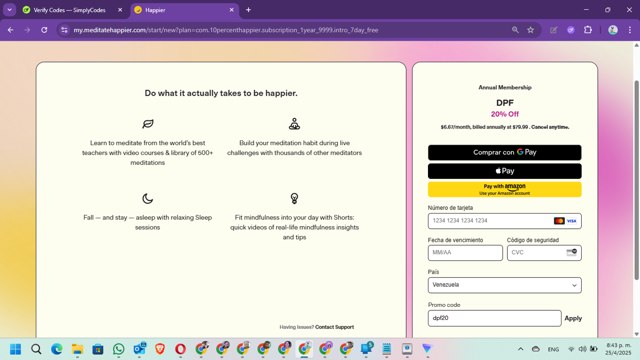
Task: Click the lightbulb icon above Shorts text
Action: click(294, 198)
